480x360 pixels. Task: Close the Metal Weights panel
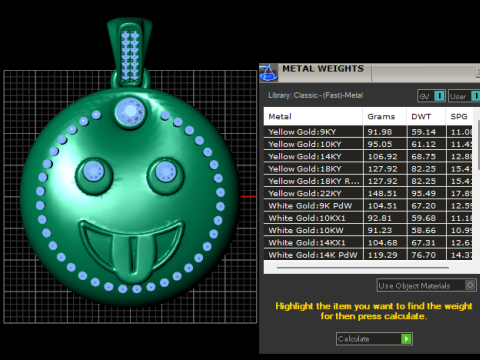coord(478,72)
